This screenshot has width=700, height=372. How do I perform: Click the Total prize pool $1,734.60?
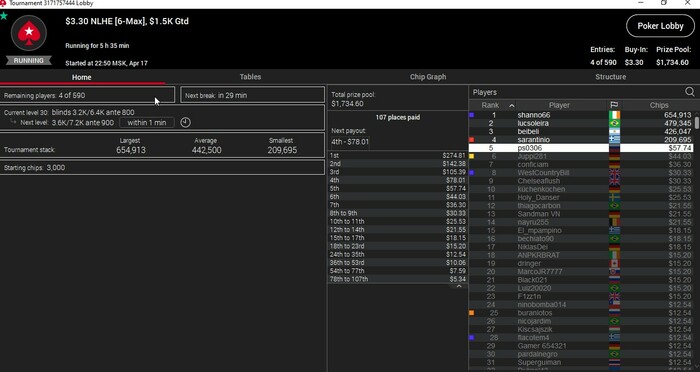point(353,99)
